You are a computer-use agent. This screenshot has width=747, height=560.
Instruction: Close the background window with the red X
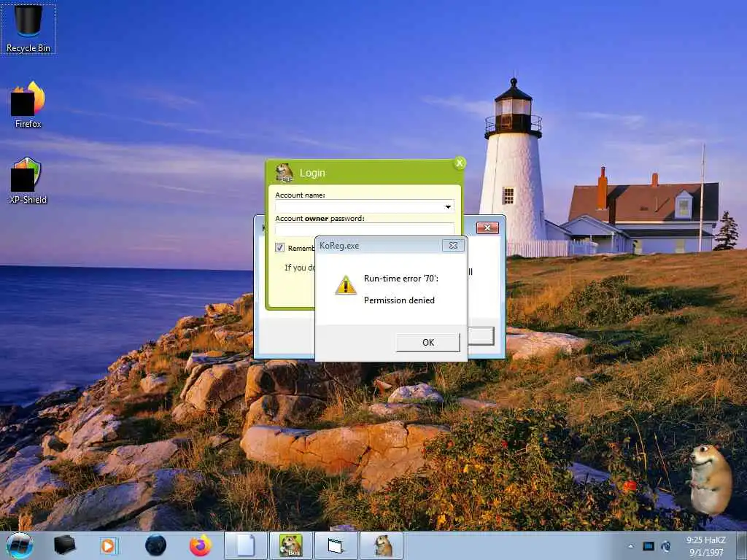coord(487,228)
